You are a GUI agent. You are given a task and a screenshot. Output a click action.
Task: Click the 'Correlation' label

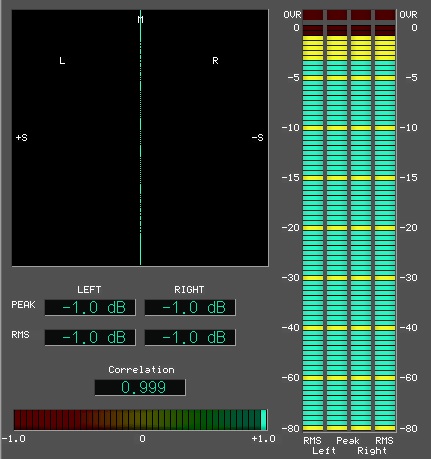[141, 370]
